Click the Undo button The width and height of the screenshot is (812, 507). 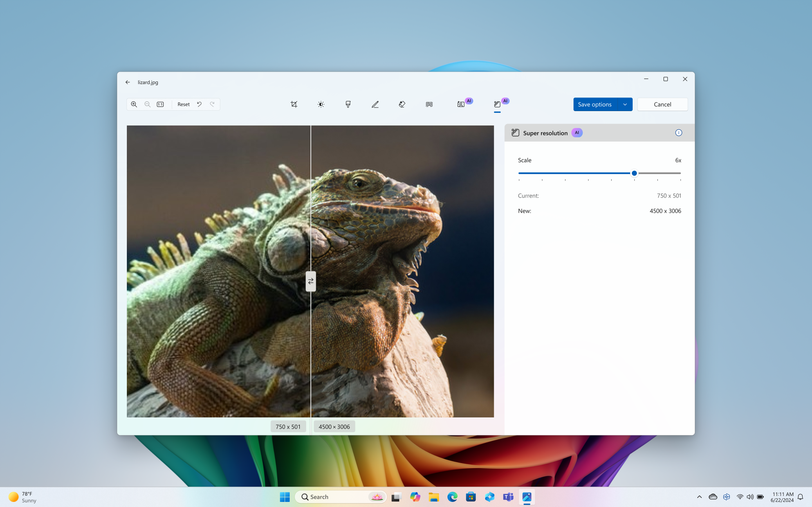pyautogui.click(x=199, y=104)
